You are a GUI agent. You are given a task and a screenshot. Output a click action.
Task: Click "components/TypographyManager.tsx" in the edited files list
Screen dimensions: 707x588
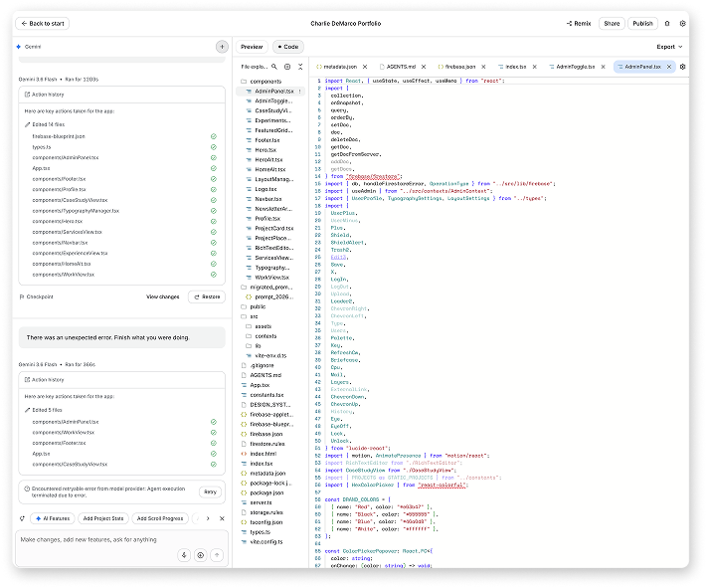point(76,211)
